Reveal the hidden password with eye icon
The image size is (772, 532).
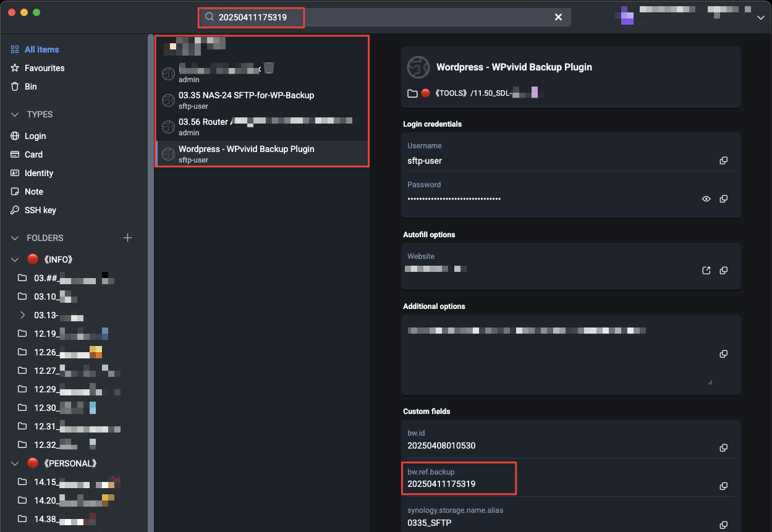[706, 199]
